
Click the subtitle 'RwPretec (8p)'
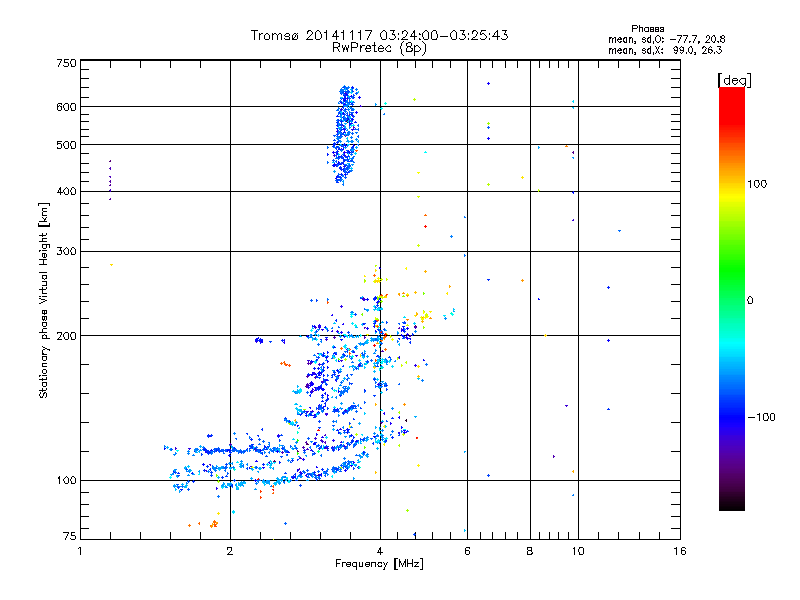pos(379,48)
